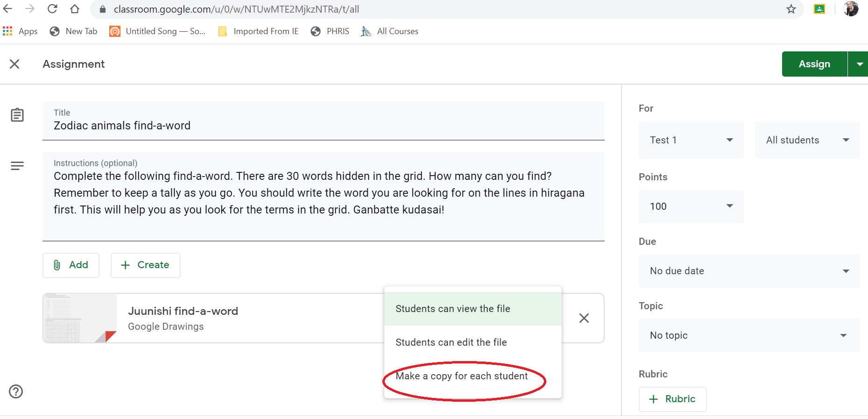Click the assignment clipboard icon beside Title
The width and height of the screenshot is (868, 419).
[17, 115]
